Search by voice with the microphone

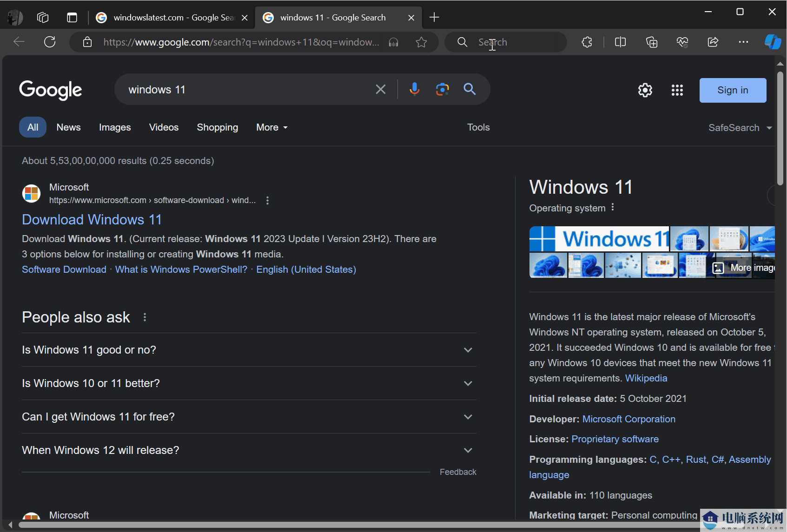(x=414, y=89)
